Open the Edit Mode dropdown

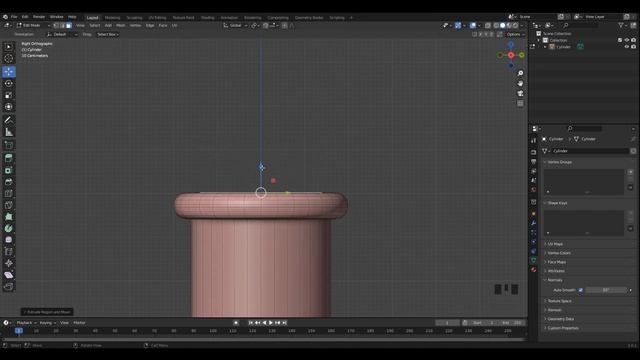point(33,25)
